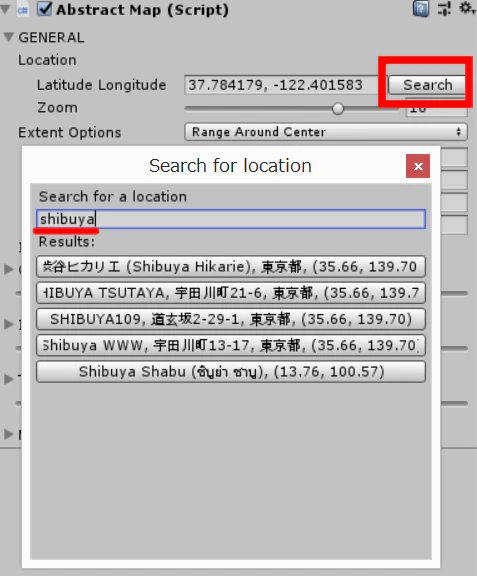The width and height of the screenshot is (477, 576).
Task: Click the C# script icon
Action: coord(23,10)
